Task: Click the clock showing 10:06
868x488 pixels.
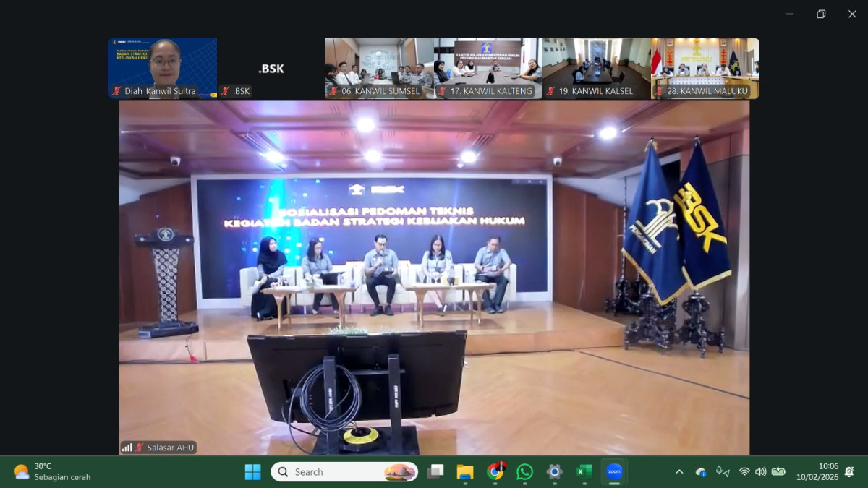Action: pyautogui.click(x=817, y=472)
